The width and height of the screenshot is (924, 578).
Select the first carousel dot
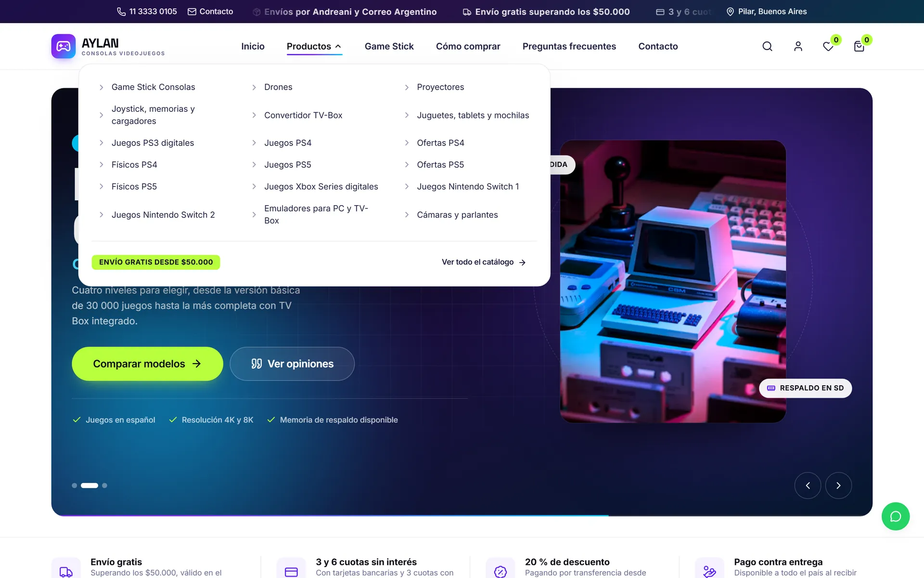pyautogui.click(x=75, y=486)
